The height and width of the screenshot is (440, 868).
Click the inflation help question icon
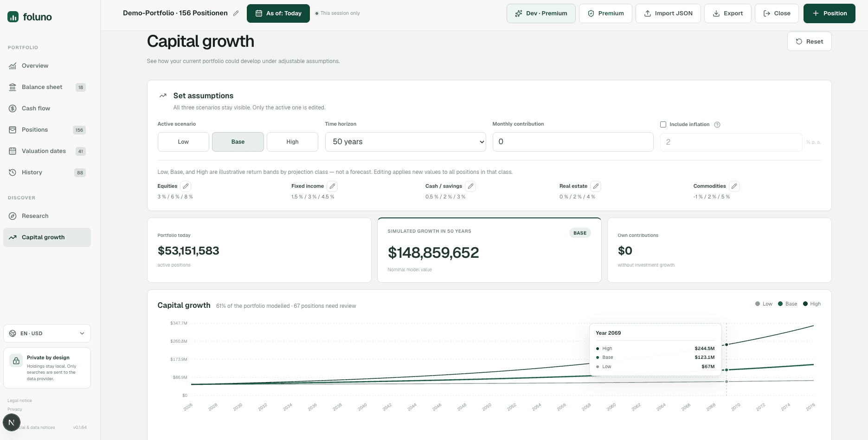coord(717,124)
